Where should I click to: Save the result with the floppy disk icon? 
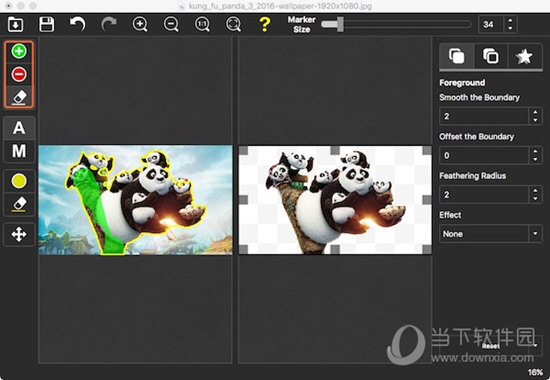47,24
